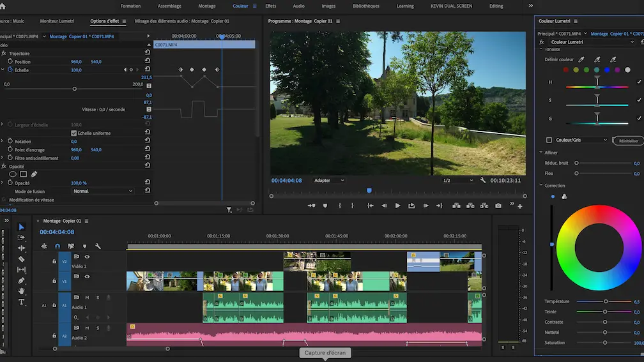Select the Razor tool in the toolbar
The image size is (644, 362).
(21, 259)
